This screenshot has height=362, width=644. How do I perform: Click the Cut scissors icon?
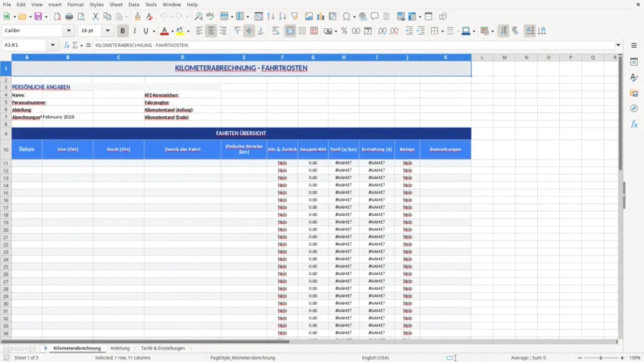[96, 16]
